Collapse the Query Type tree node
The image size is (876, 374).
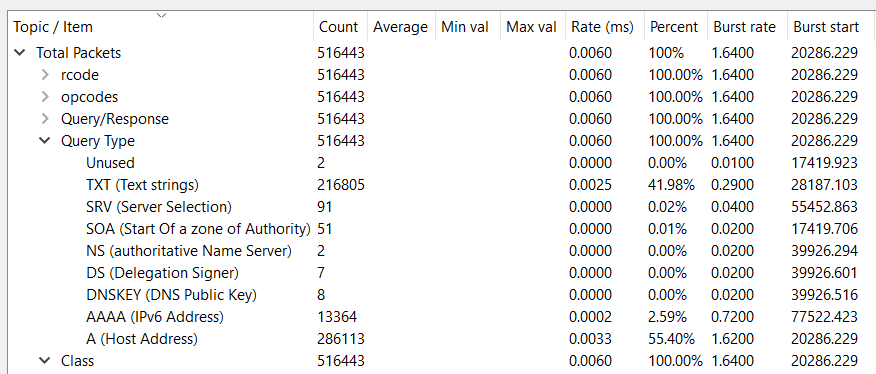[x=45, y=141]
